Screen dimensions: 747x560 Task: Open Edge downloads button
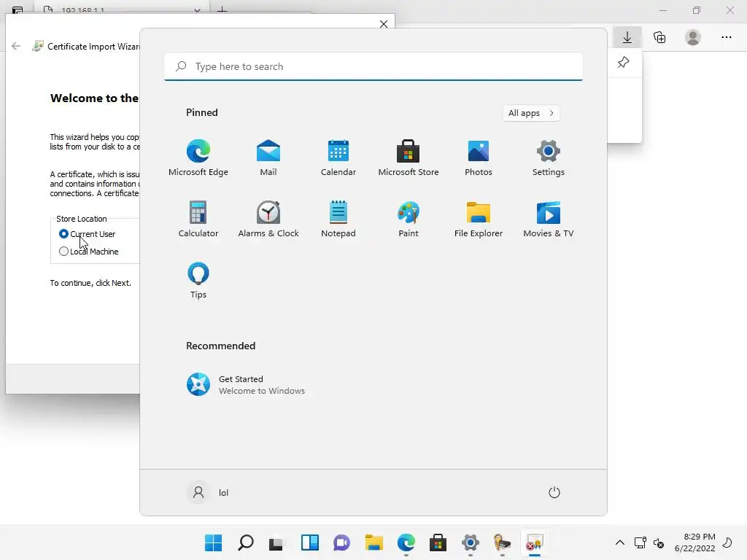(x=627, y=38)
